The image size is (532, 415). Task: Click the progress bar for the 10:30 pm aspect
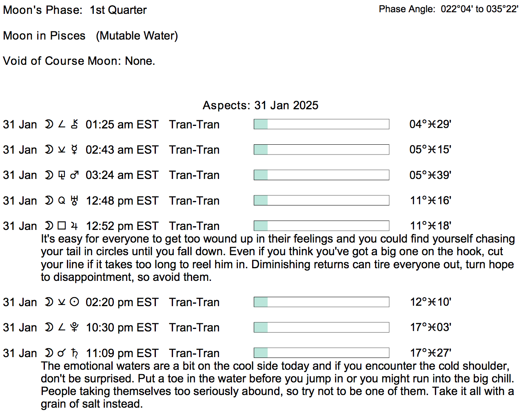(x=321, y=327)
